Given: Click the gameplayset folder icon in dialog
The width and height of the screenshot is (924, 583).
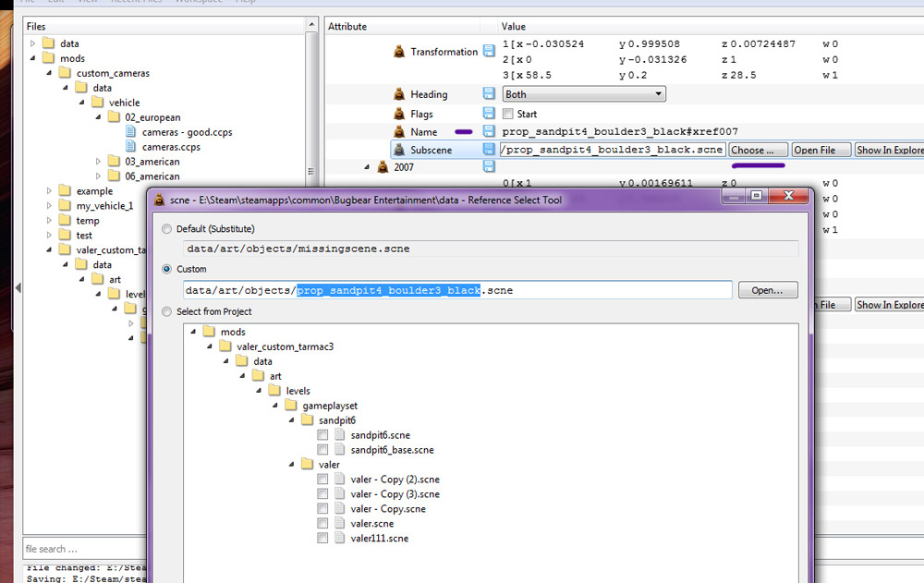Looking at the screenshot, I should [x=290, y=405].
